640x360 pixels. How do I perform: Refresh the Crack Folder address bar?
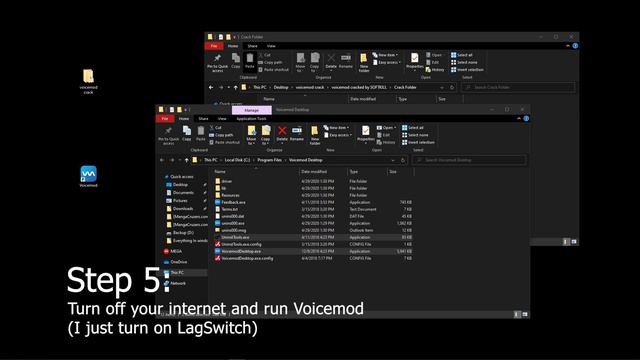pyautogui.click(x=452, y=87)
